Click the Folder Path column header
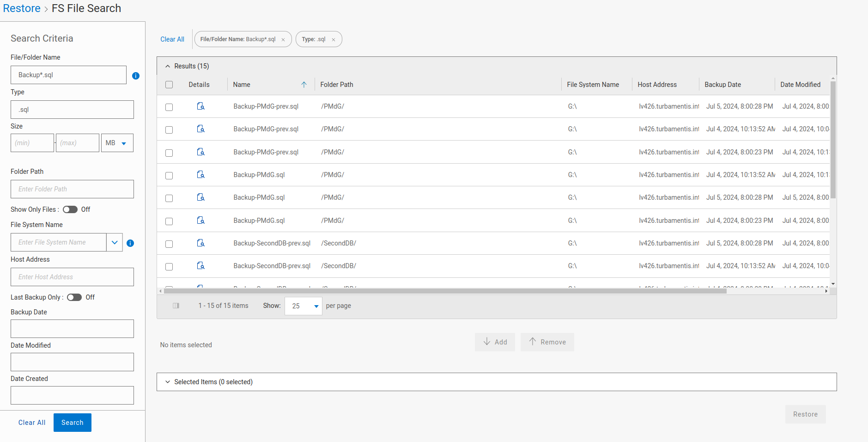Screen dimensions: 868x442 pyautogui.click(x=337, y=85)
